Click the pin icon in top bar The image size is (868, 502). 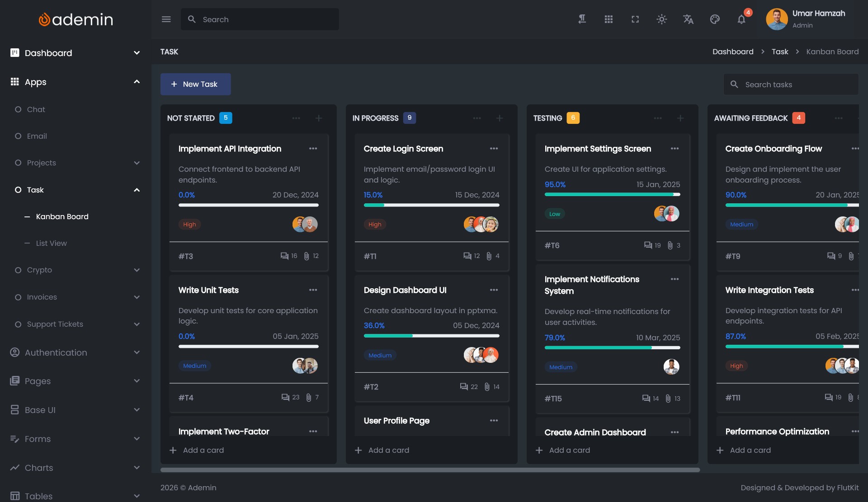click(582, 19)
